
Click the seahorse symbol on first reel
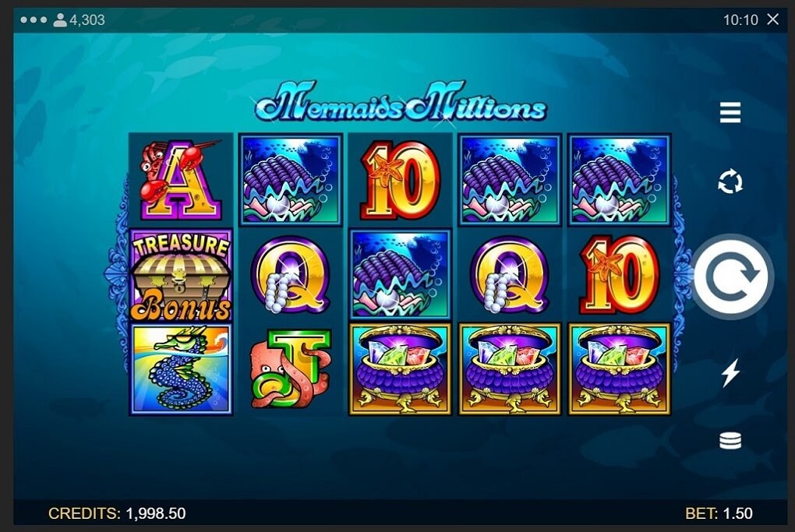(181, 369)
